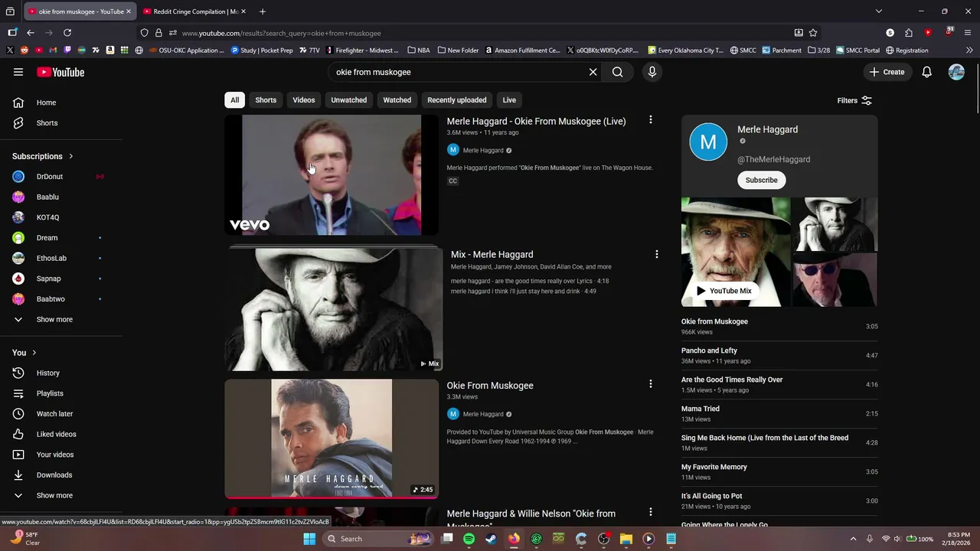Show hidden system tray icons
This screenshot has height=551, width=980.
click(x=854, y=539)
